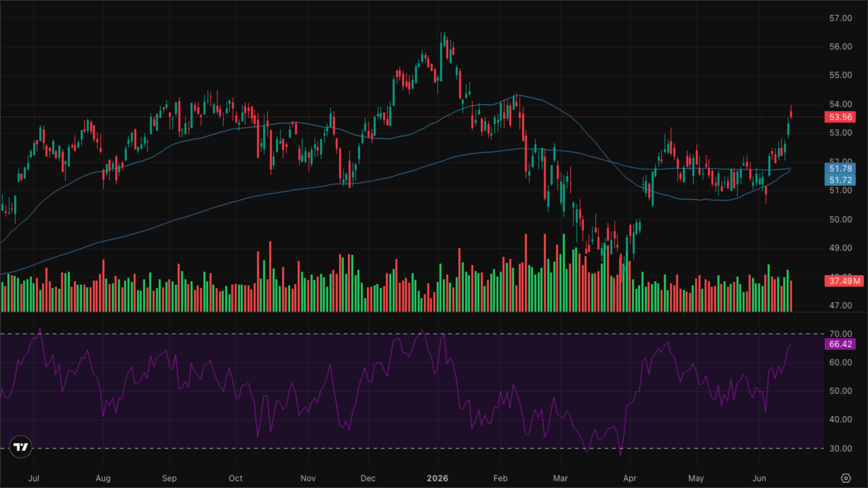Viewport: 868px width, 488px height.
Task: Click the current price label 53.56
Action: pyautogui.click(x=840, y=117)
